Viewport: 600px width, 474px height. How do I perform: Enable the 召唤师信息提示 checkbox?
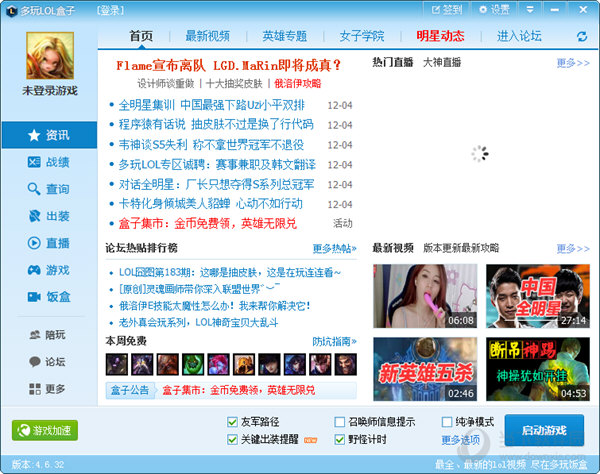(339, 422)
